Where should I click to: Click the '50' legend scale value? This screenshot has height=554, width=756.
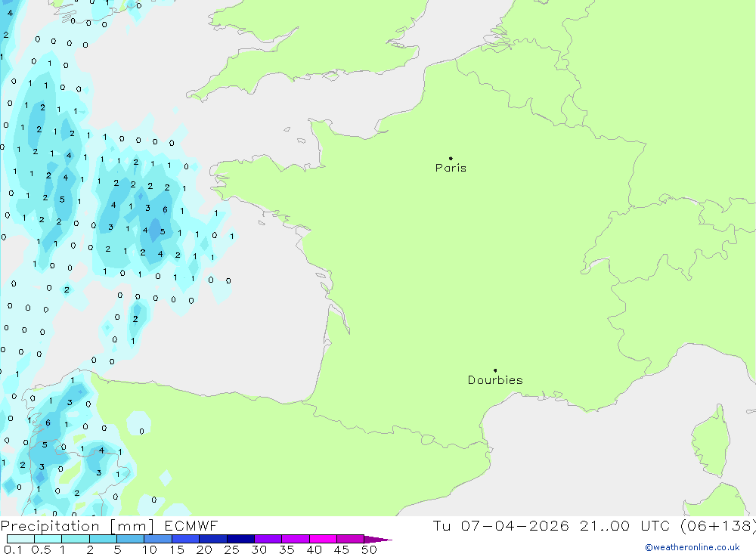[370, 549]
